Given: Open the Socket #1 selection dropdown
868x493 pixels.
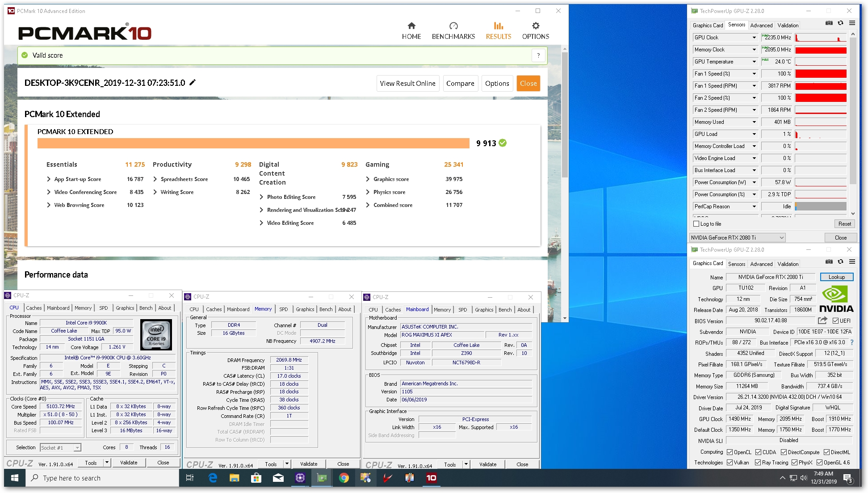Looking at the screenshot, I should click(60, 447).
